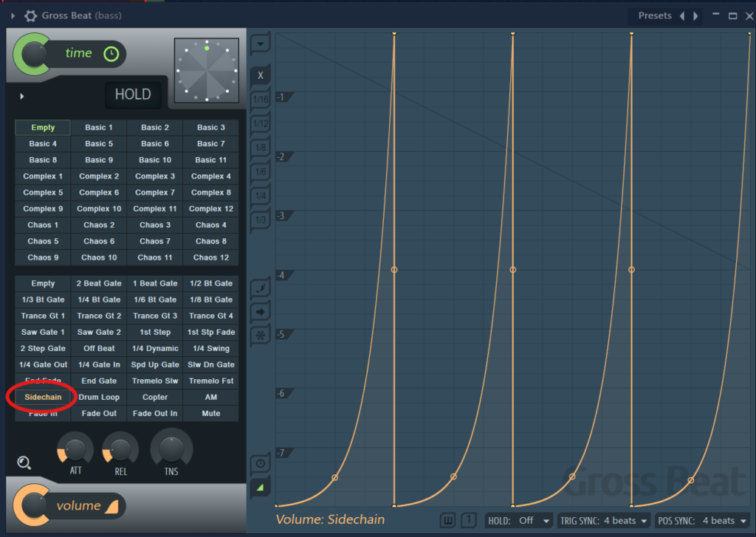Select volume slot 2 Beat Gate
756x537 pixels.
pyautogui.click(x=99, y=284)
